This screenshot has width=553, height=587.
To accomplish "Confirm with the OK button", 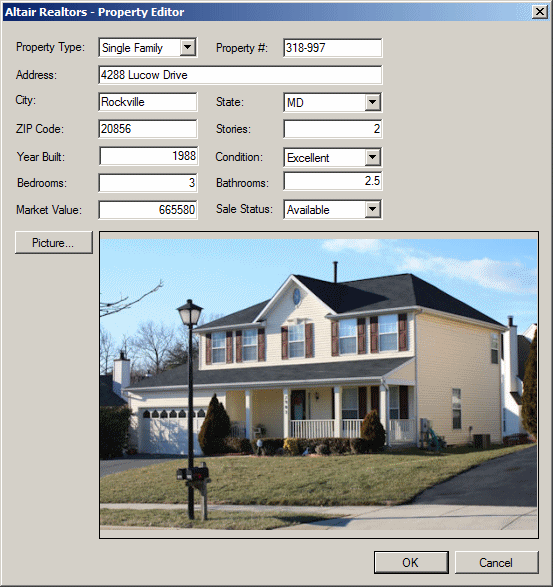I will 411,562.
